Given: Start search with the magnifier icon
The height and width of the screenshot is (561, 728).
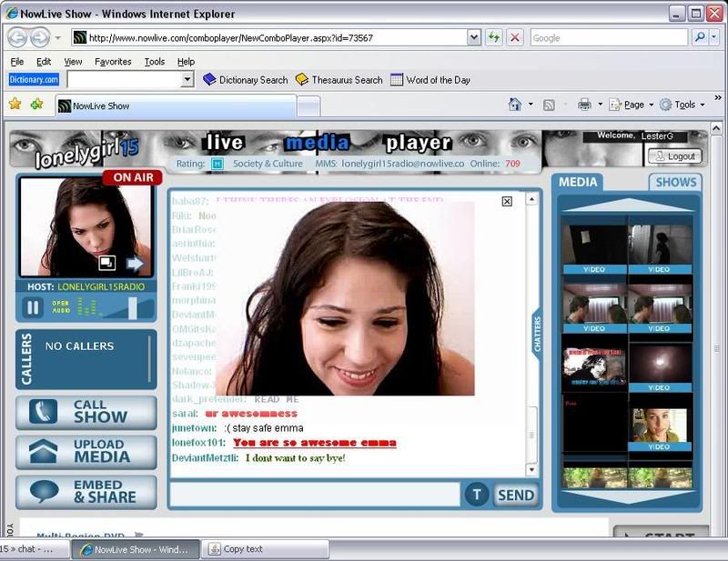Looking at the screenshot, I should (x=700, y=37).
